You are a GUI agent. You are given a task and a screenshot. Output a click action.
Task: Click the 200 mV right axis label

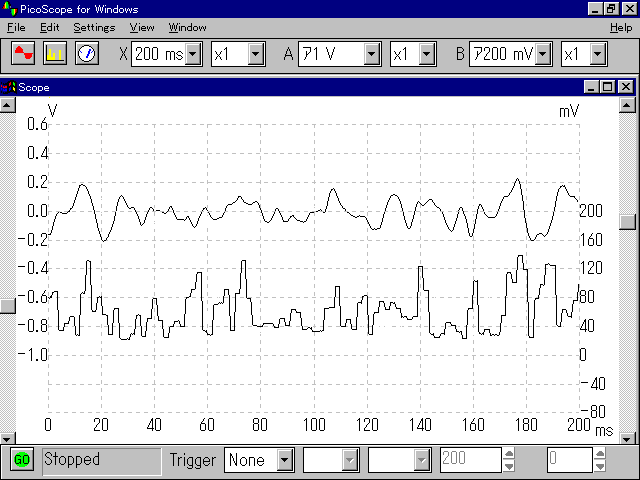click(x=591, y=211)
